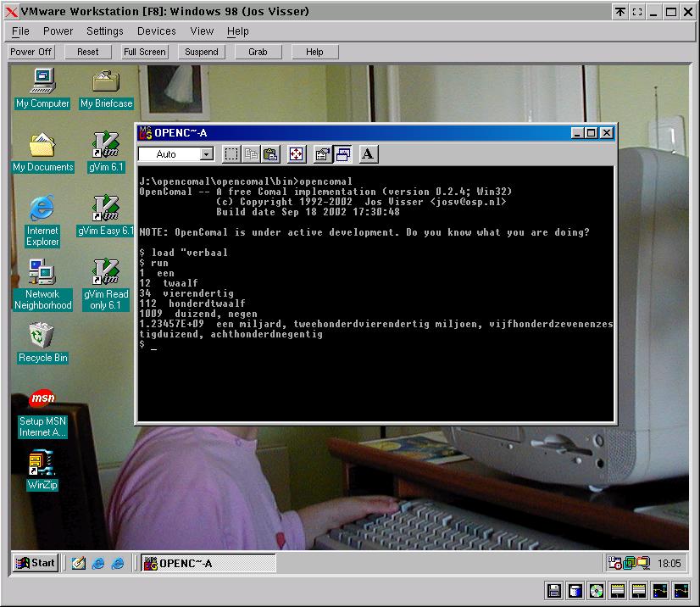700x607 pixels.
Task: Open console Properties from the toolbar
Action: (x=322, y=154)
